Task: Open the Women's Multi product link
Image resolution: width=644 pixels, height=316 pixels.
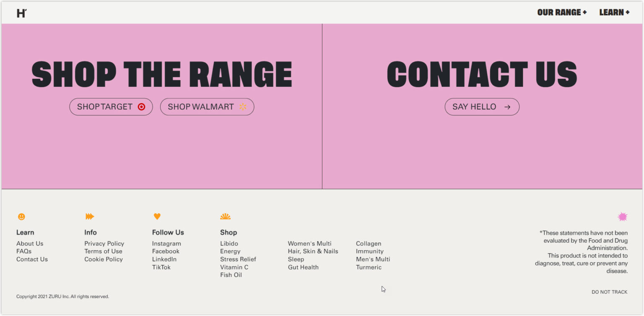Action: click(x=309, y=243)
